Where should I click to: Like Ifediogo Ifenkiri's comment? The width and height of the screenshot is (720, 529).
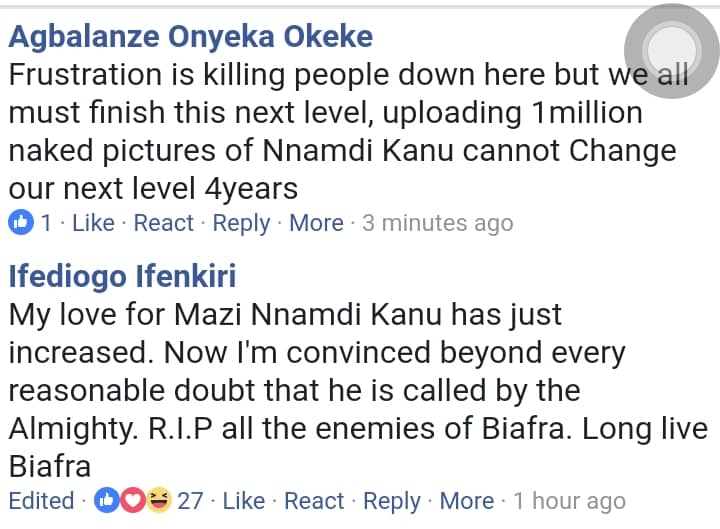coord(244,500)
